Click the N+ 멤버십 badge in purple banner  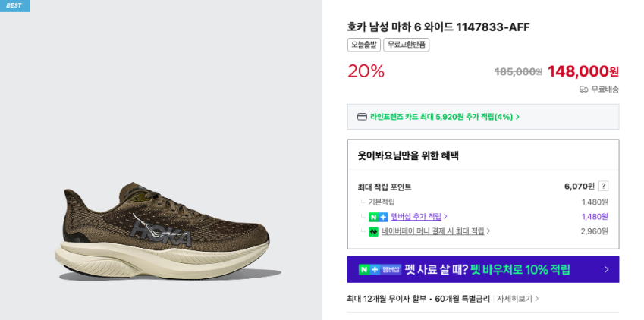click(379, 269)
